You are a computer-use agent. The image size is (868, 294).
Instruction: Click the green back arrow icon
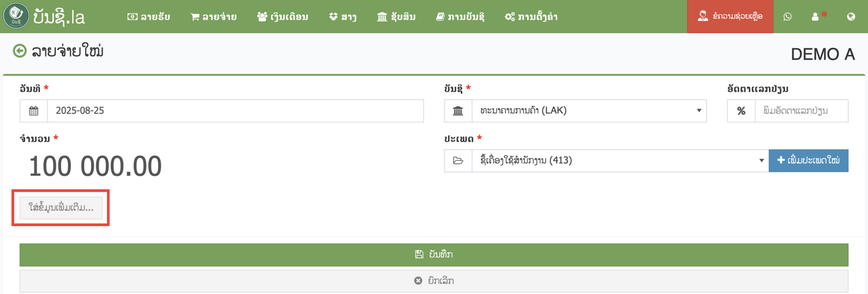point(19,51)
